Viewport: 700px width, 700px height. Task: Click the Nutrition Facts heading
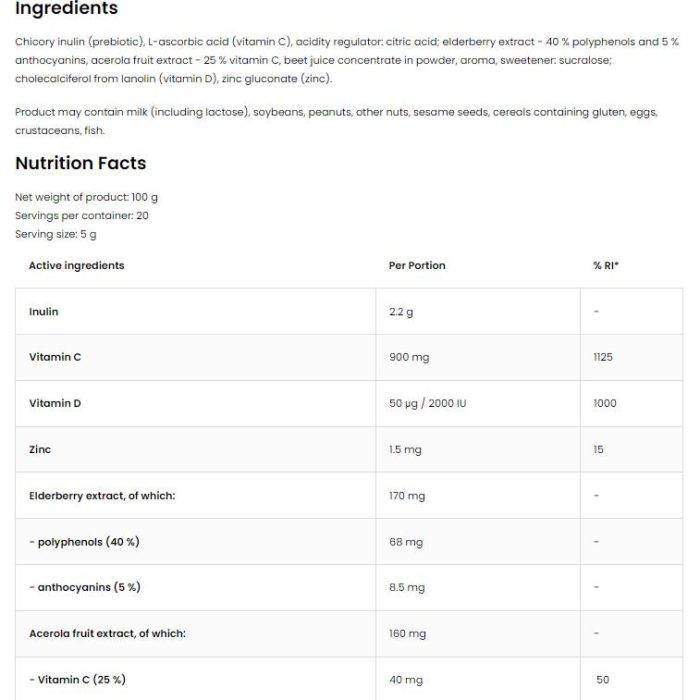point(81,163)
